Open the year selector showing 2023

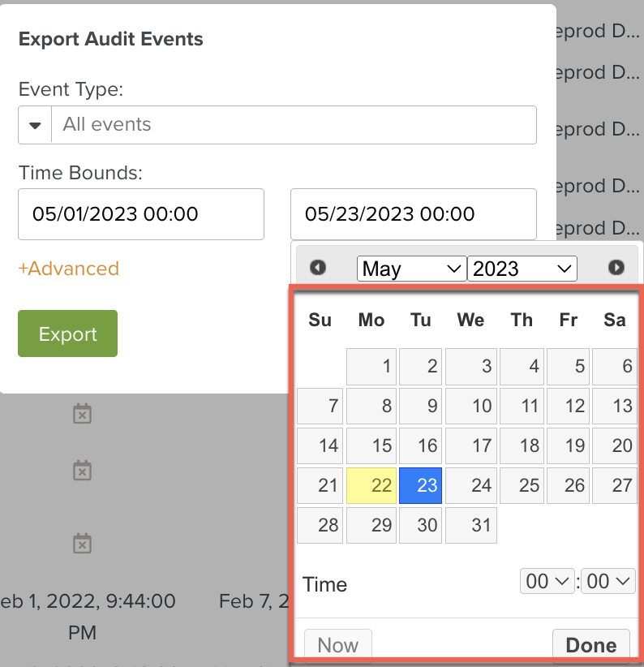[x=522, y=269]
